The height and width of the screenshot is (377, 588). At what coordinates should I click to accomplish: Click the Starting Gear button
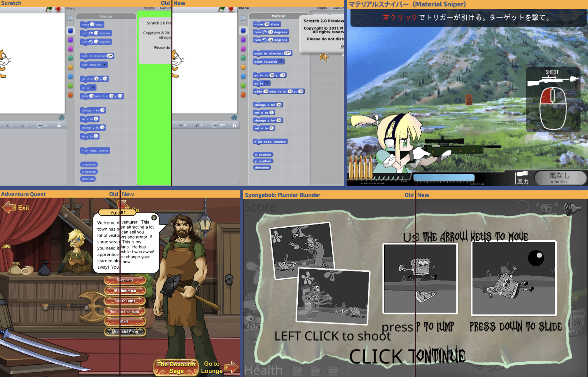click(x=125, y=291)
